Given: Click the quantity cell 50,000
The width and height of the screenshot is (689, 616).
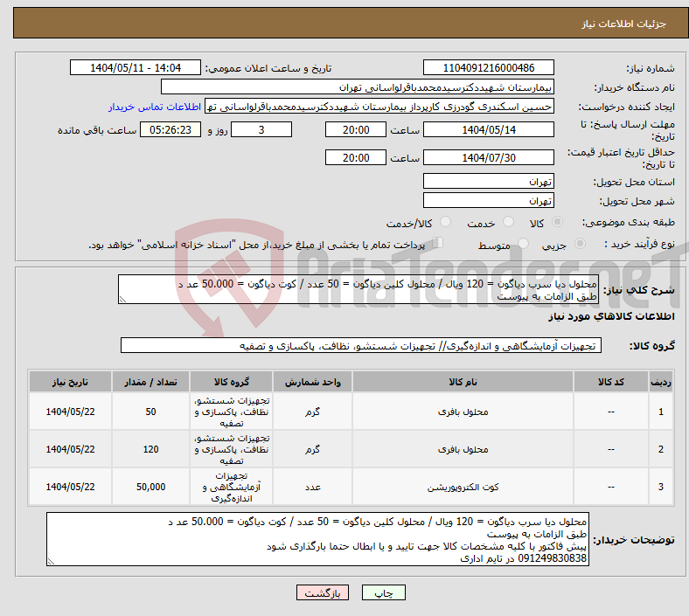Looking at the screenshot, I should pos(150,487).
